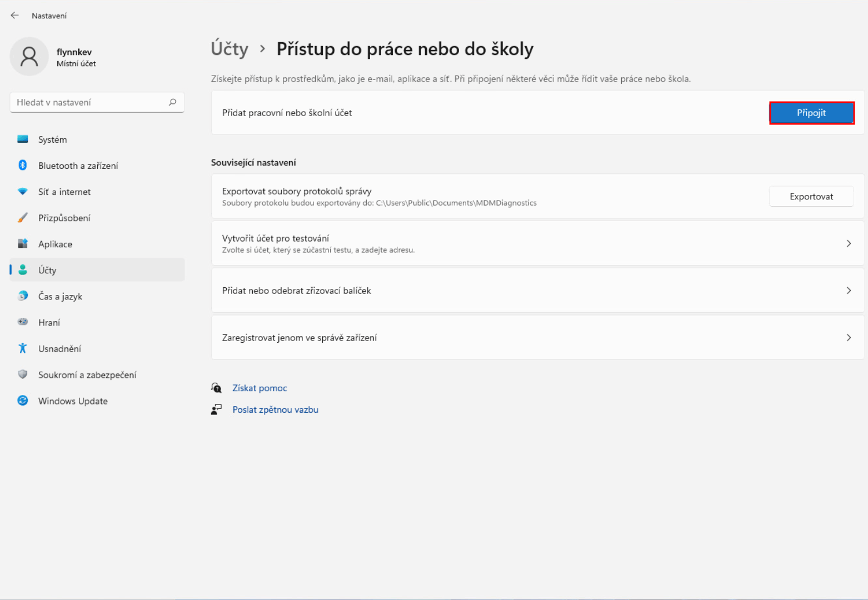Expand Přidat nebo odebrat zřizovací balíček chevron

point(849,291)
